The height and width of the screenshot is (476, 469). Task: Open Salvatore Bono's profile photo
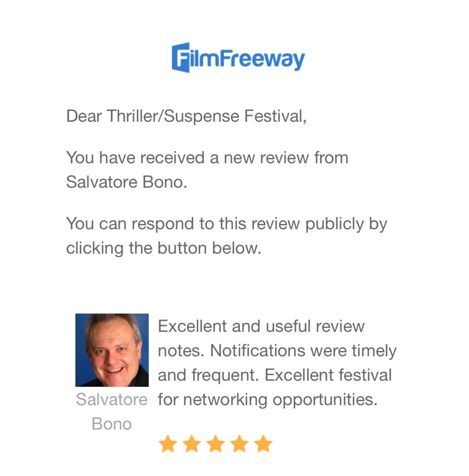pyautogui.click(x=112, y=350)
